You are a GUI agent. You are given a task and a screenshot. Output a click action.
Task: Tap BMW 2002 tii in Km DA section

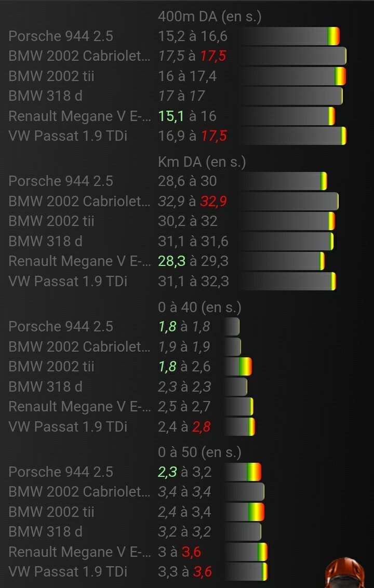coord(51,221)
